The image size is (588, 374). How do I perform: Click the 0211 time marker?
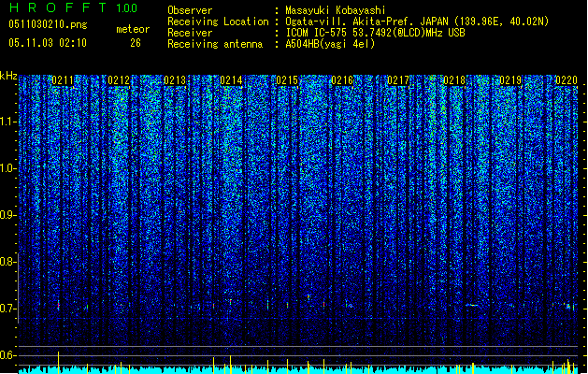63,80
